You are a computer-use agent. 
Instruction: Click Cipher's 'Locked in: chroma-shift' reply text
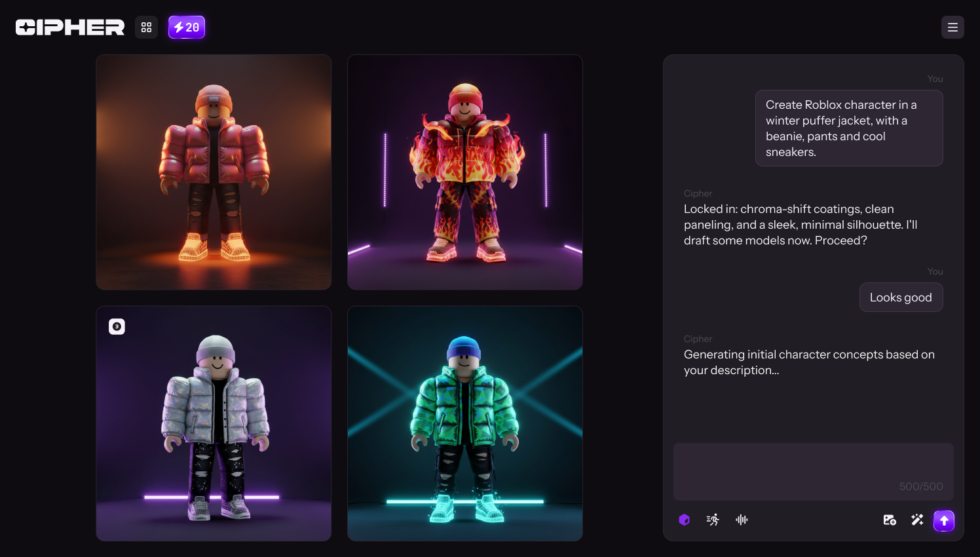pyautogui.click(x=801, y=225)
